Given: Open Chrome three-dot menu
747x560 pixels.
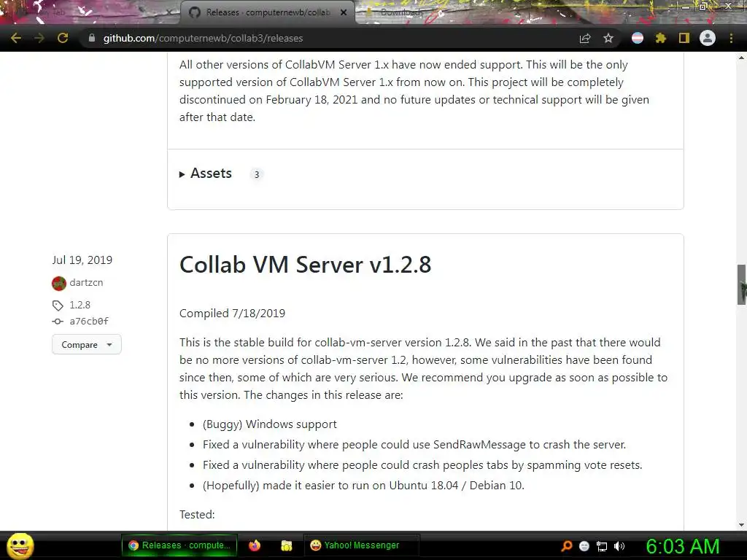Looking at the screenshot, I should (731, 38).
